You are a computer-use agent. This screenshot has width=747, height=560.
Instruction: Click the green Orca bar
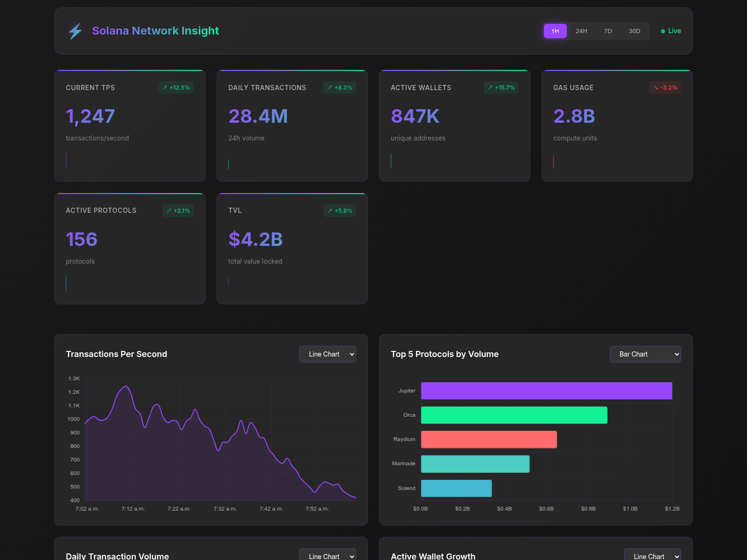point(514,415)
